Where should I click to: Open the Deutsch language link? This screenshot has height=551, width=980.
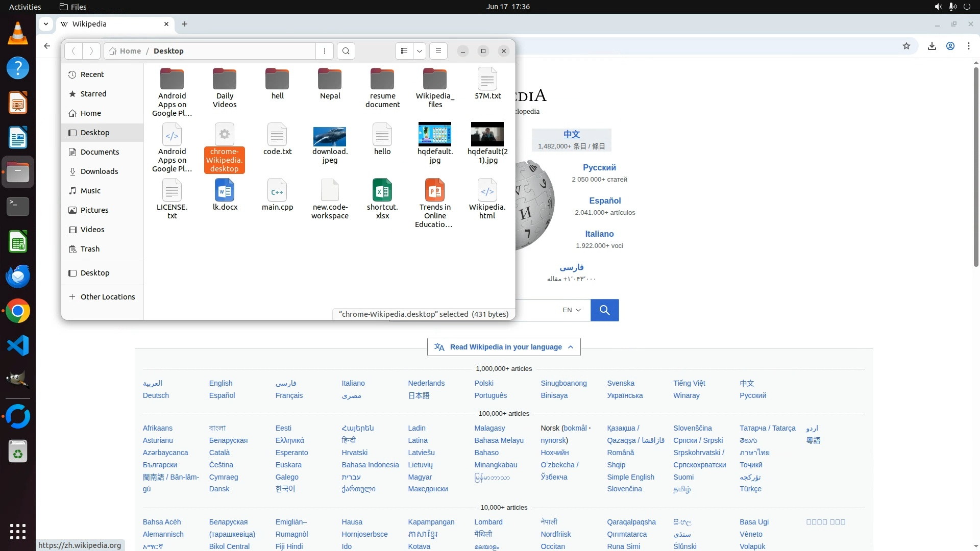[156, 395]
